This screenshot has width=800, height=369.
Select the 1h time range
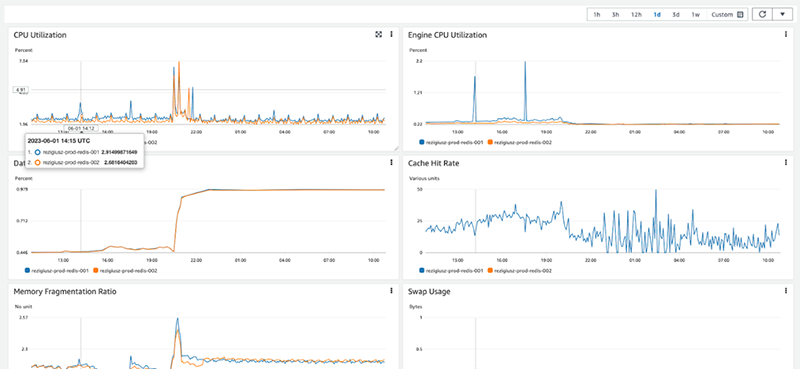point(596,15)
